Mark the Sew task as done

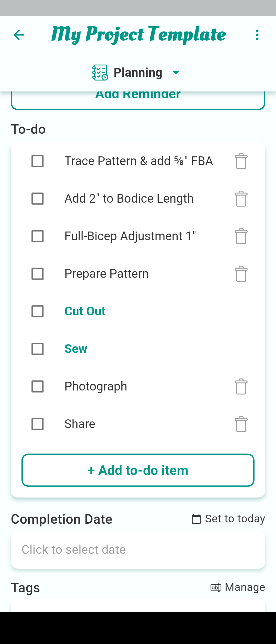[38, 349]
